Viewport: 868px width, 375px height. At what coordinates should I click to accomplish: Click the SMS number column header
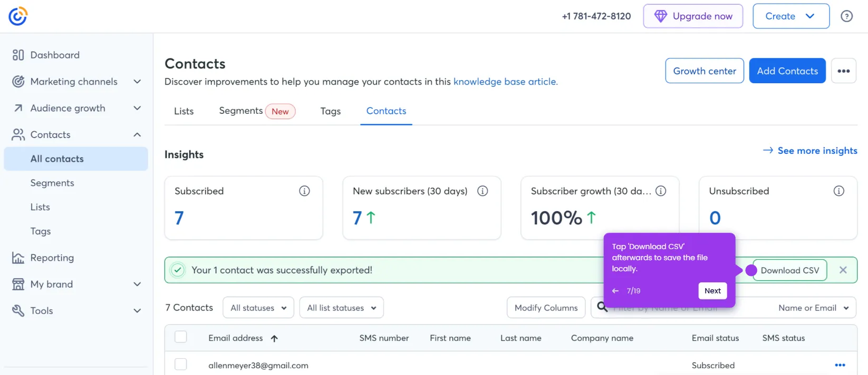point(384,338)
